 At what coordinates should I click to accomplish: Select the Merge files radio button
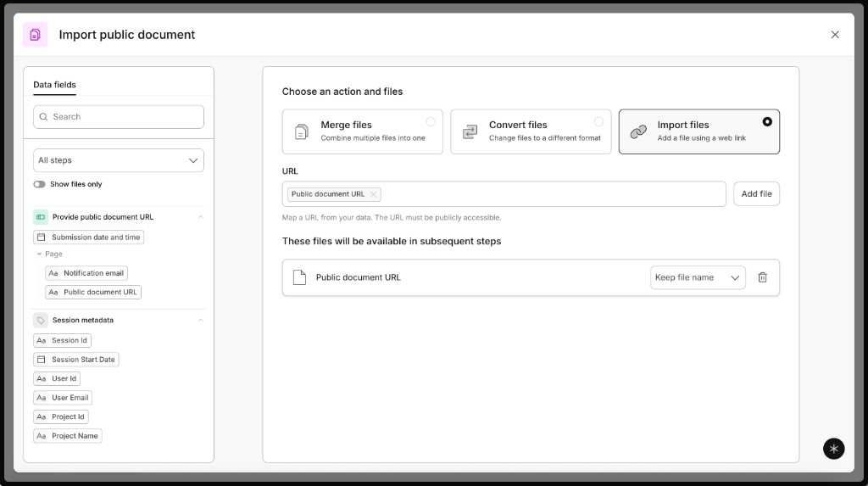click(430, 122)
